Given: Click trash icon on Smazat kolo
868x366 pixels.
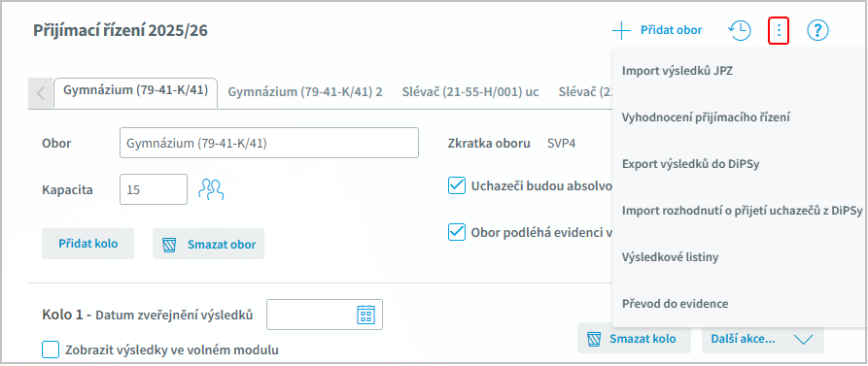Looking at the screenshot, I should coord(594,339).
